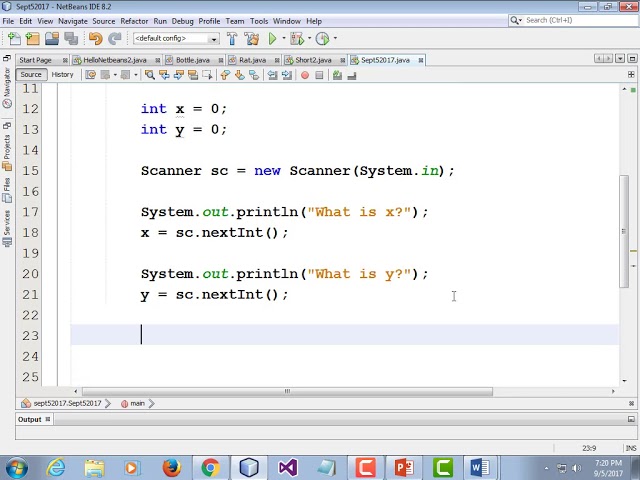Image resolution: width=640 pixels, height=480 pixels.
Task: Open the Navigator side panel
Action: tap(7, 87)
